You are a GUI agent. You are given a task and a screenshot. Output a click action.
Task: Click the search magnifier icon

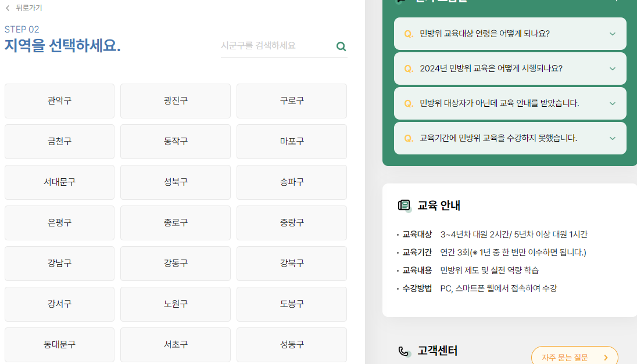tap(341, 46)
